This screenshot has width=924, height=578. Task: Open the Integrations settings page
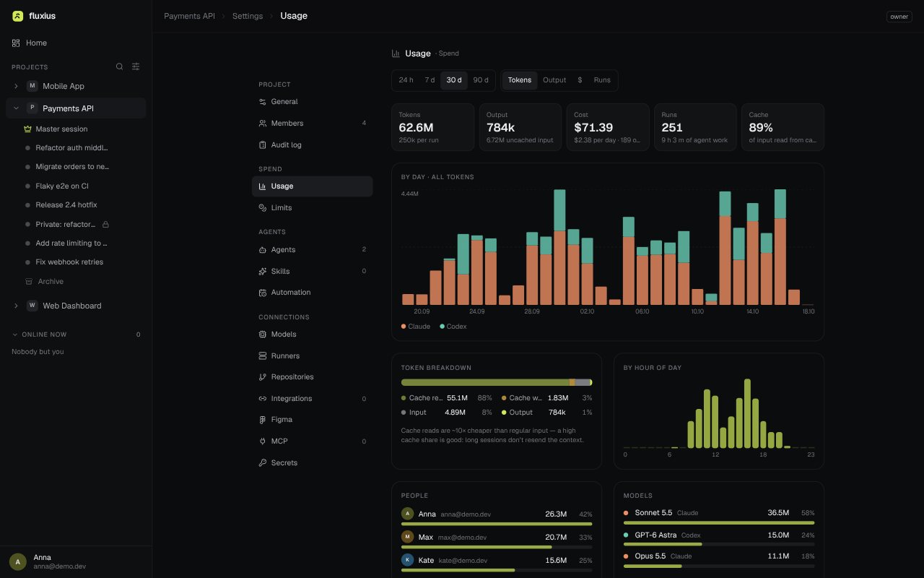tap(313, 399)
